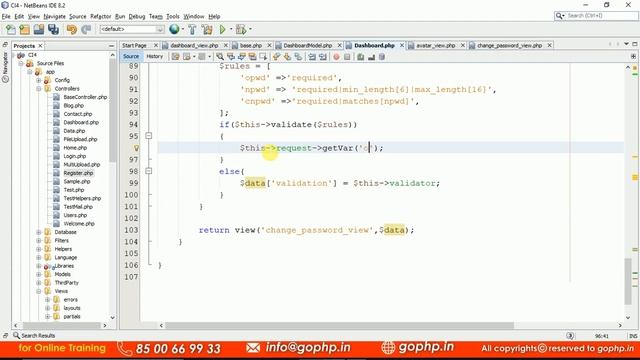Click the globe browser icon in toolbar
The width and height of the screenshot is (640, 360).
[174, 29]
